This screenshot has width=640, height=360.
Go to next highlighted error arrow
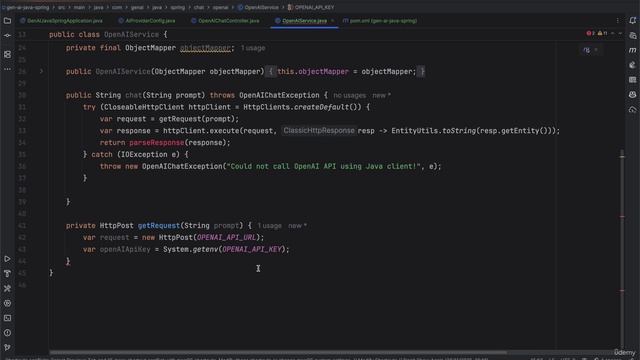click(x=620, y=33)
